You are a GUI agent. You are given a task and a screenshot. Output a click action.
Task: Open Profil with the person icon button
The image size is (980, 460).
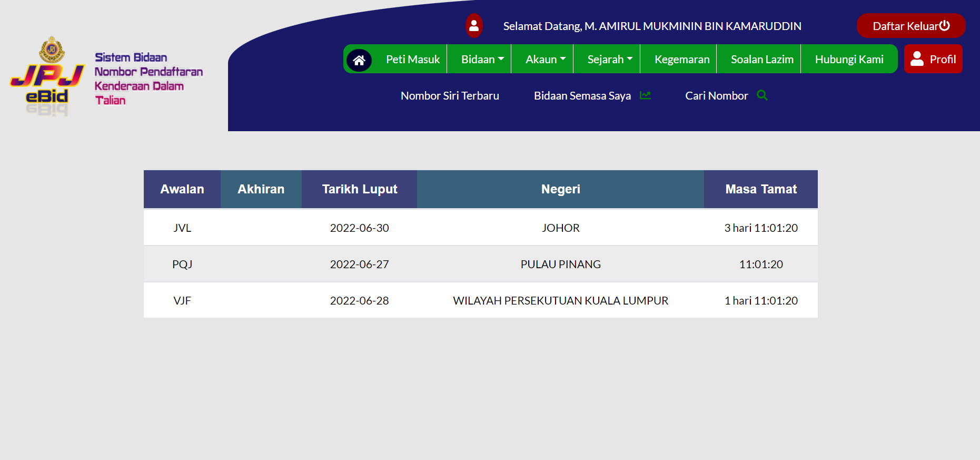tap(933, 59)
